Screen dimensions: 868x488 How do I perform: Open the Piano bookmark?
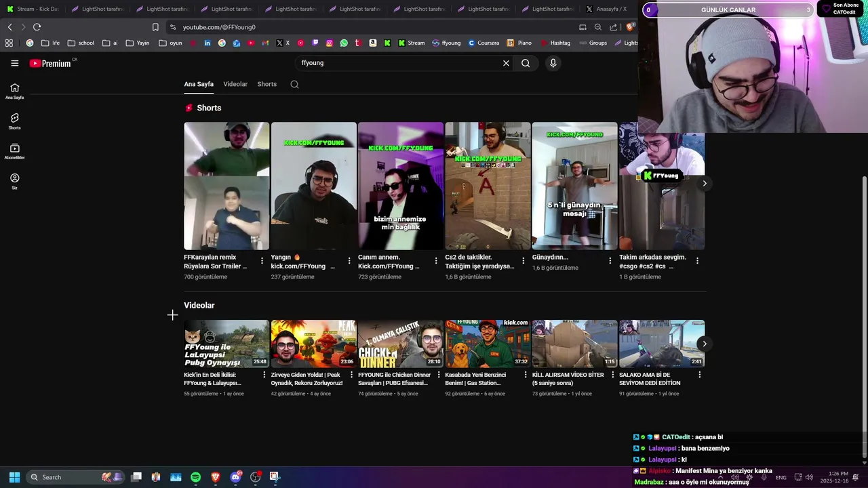click(519, 43)
